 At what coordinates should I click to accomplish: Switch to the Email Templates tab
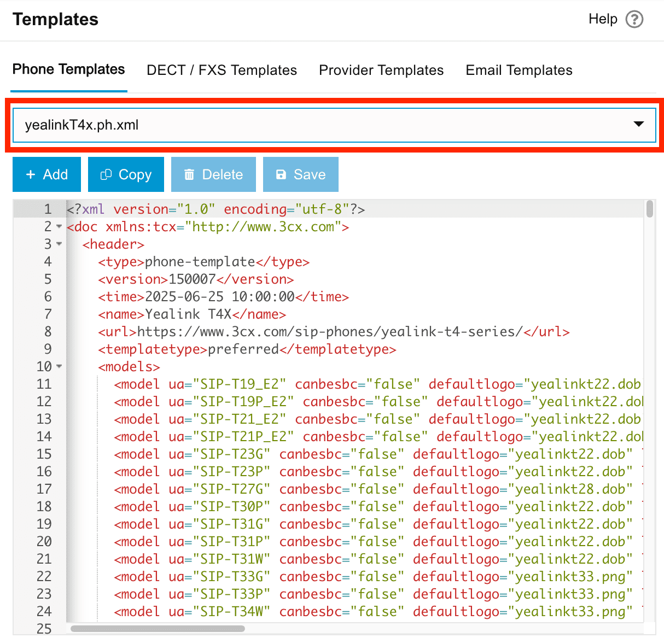(x=518, y=70)
